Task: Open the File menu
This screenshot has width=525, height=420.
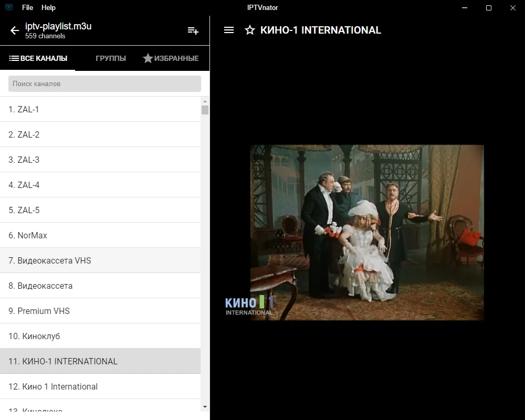Action: click(27, 7)
